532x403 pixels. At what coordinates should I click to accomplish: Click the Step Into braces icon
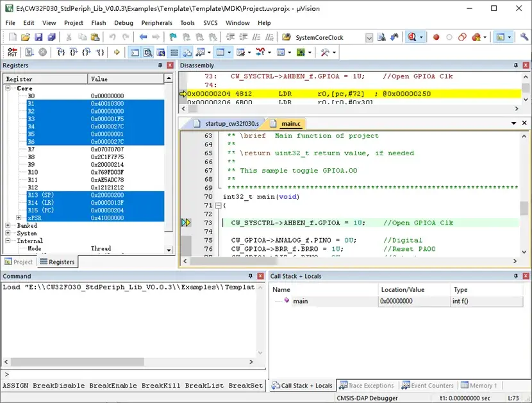[61, 52]
